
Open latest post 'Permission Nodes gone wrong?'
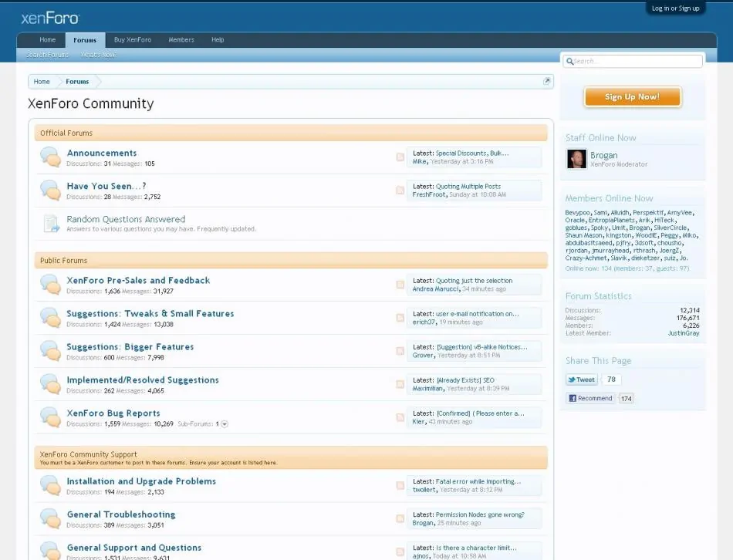click(480, 514)
